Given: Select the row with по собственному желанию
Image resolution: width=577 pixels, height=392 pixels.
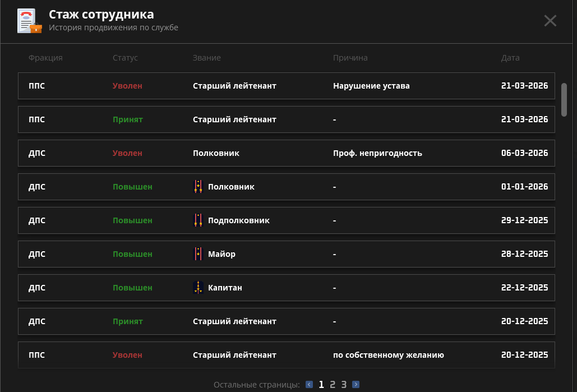Looking at the screenshot, I should pyautogui.click(x=286, y=355).
